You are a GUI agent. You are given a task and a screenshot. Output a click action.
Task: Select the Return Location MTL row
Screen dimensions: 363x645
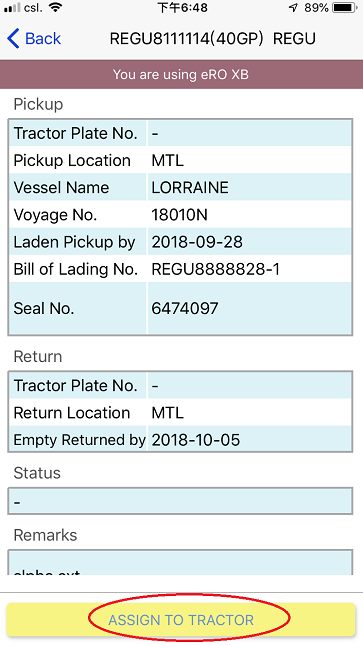180,413
